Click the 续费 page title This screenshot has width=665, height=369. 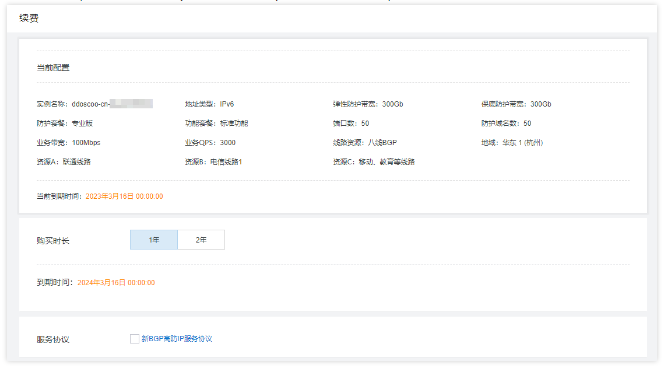[29, 18]
